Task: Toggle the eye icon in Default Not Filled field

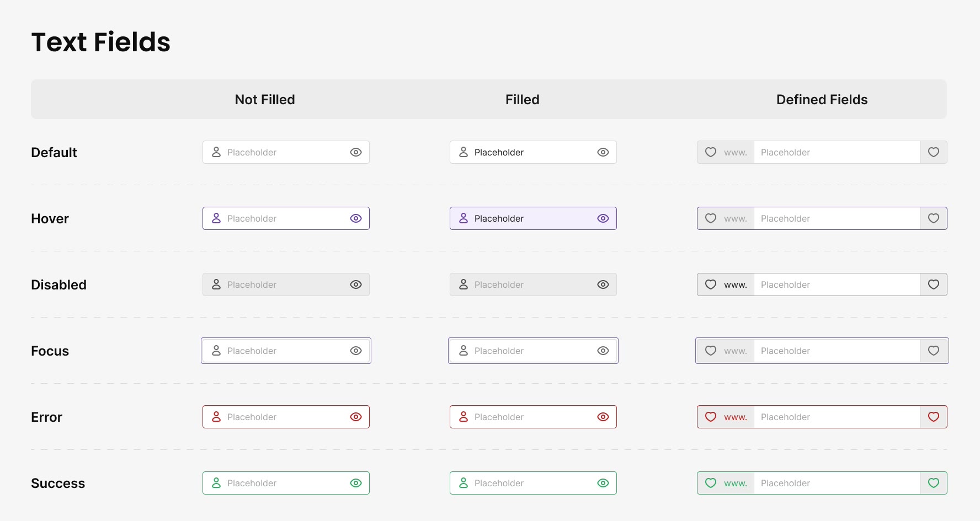Action: point(356,152)
